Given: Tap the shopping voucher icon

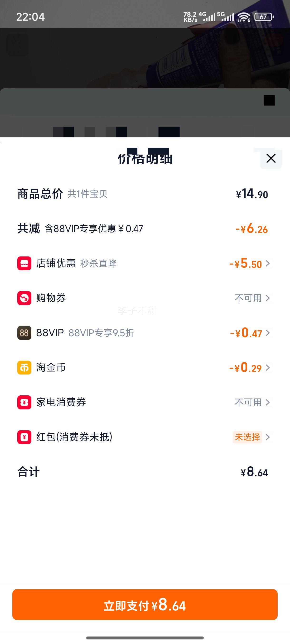Looking at the screenshot, I should [24, 298].
